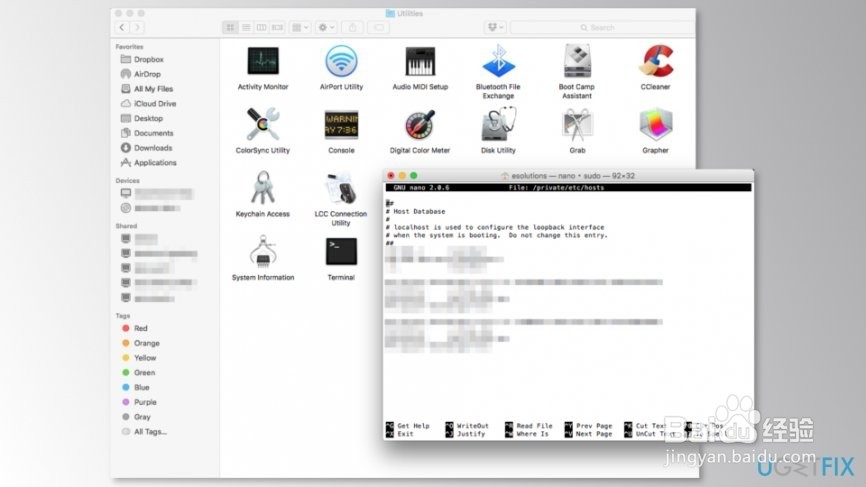The image size is (866, 487).
Task: Click 'Prev Page' shortcut in nano
Action: 588,426
